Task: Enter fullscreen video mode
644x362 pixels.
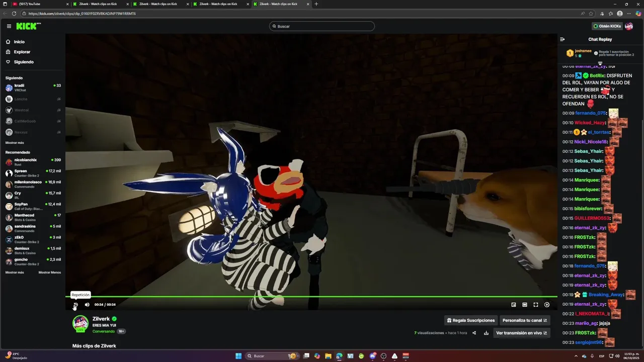Action: point(536,305)
